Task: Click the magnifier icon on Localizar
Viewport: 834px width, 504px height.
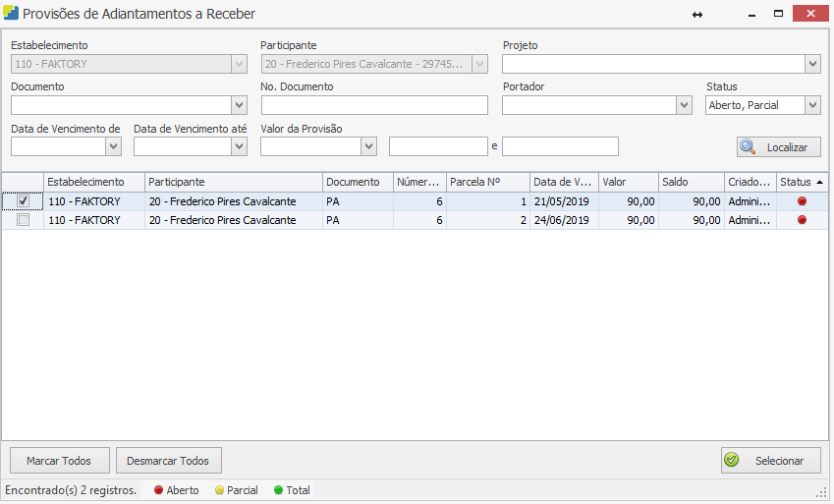Action: point(749,147)
